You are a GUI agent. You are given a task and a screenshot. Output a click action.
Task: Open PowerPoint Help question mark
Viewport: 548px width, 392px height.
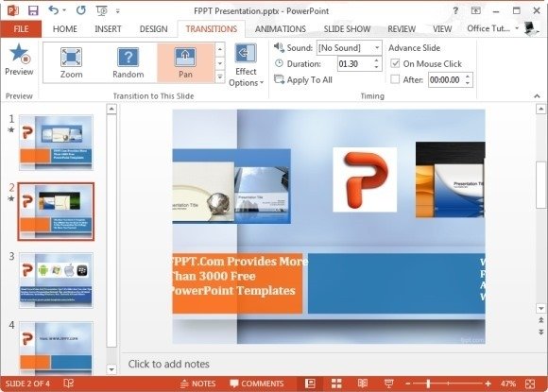click(x=455, y=10)
